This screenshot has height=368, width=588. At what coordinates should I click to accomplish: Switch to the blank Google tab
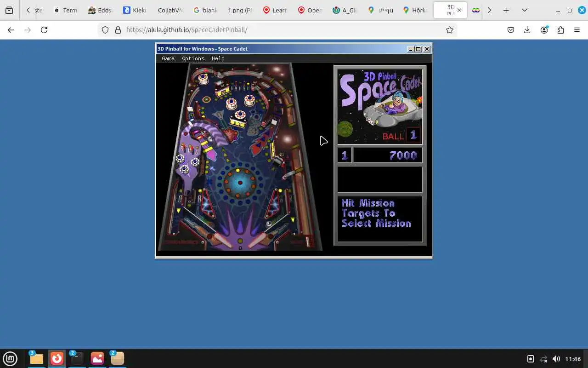[x=205, y=10]
